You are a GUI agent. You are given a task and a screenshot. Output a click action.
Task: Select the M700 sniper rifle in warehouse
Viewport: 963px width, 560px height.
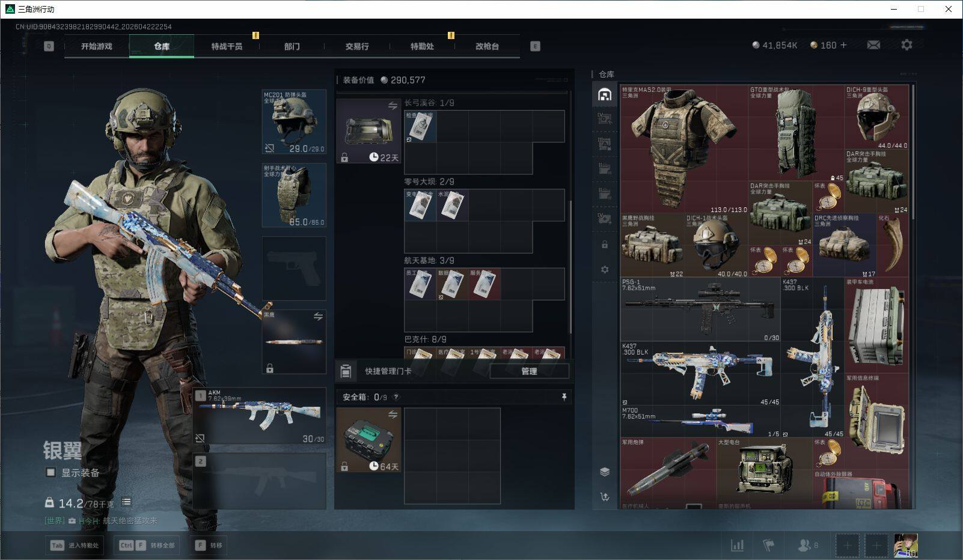tap(700, 421)
